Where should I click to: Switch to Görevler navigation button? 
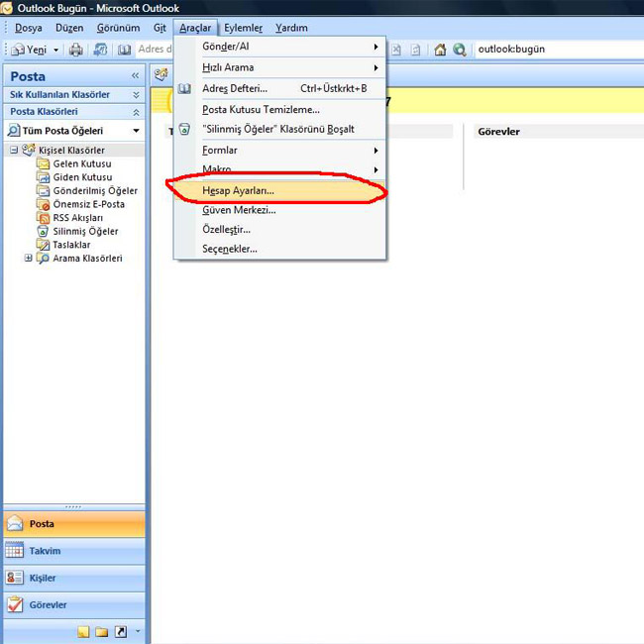(74, 605)
